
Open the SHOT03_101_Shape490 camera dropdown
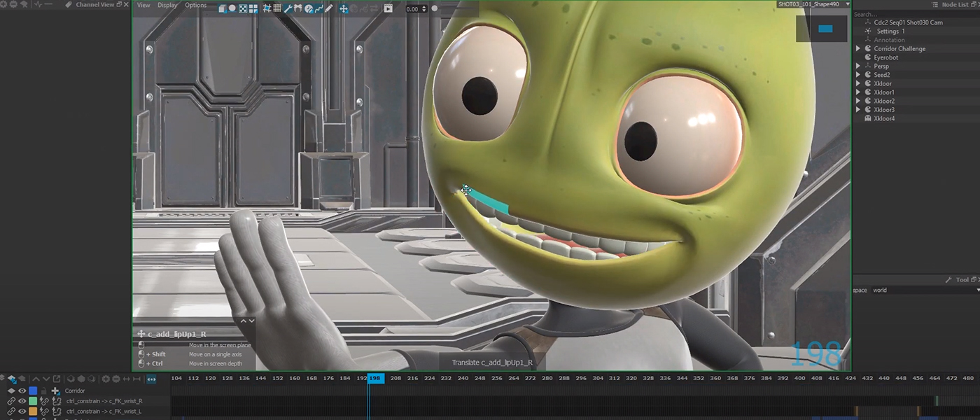coord(848,3)
